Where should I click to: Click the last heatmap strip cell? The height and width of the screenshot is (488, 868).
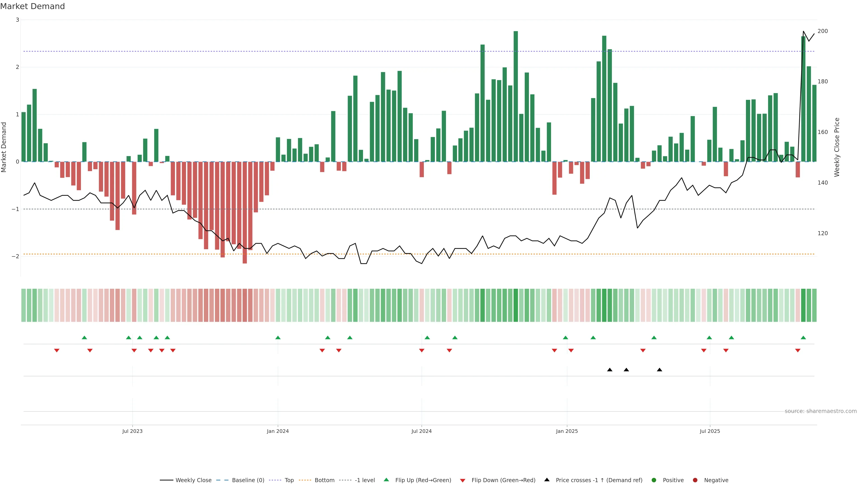coord(814,305)
